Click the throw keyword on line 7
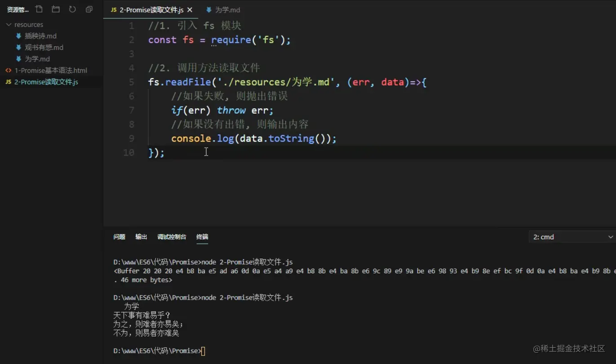The height and width of the screenshot is (364, 616). 231,110
